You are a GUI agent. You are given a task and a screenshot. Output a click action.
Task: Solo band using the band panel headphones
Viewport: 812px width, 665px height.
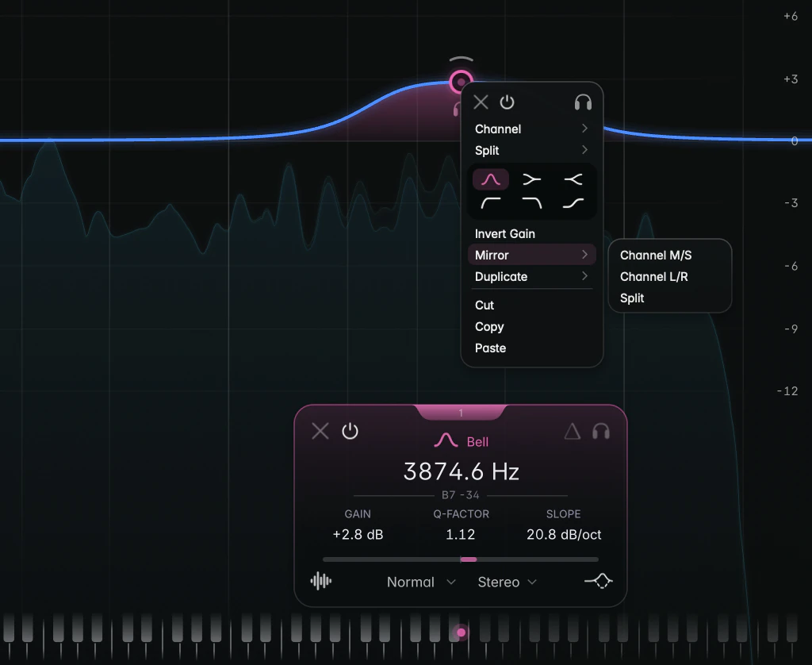pos(601,431)
